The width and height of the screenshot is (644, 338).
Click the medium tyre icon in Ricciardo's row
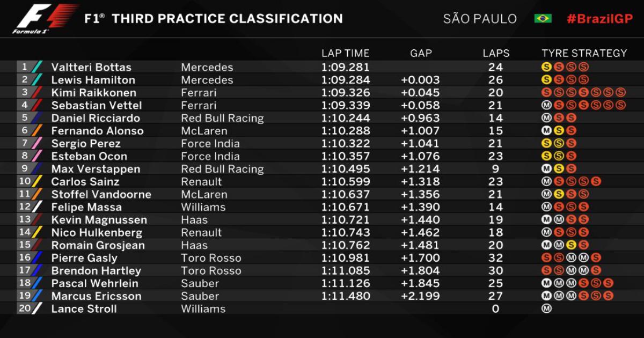tap(547, 118)
